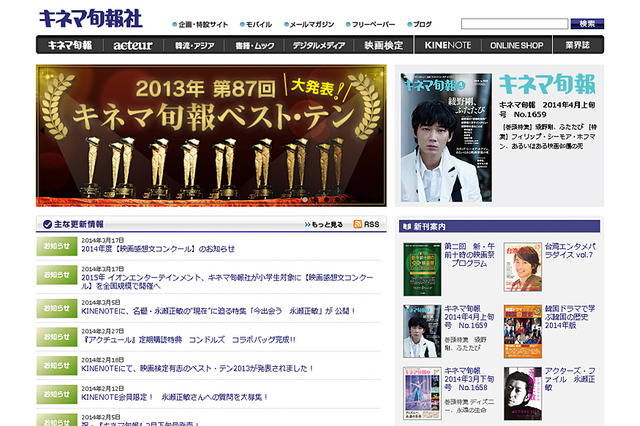The image size is (640, 426).
Task: Open the 映画検定 nav menu
Action: pos(384,45)
